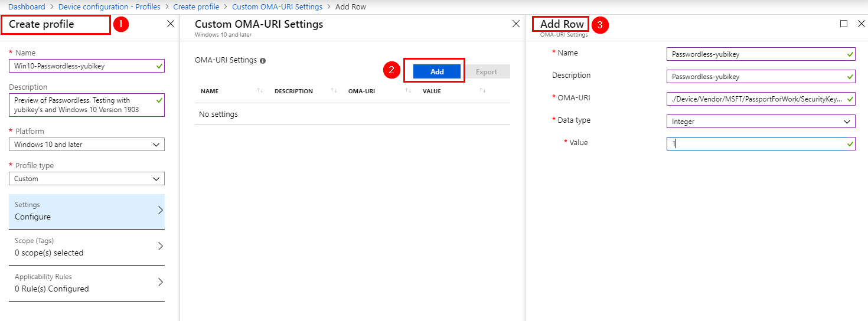Navigate to Device configuration - Profiles breadcrumb
868x321 pixels.
click(109, 7)
